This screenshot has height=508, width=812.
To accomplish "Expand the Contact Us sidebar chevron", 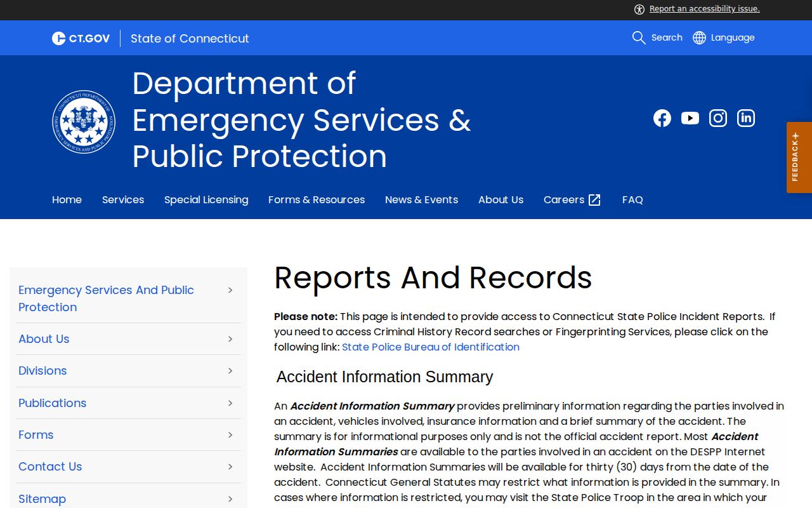I will coord(230,467).
